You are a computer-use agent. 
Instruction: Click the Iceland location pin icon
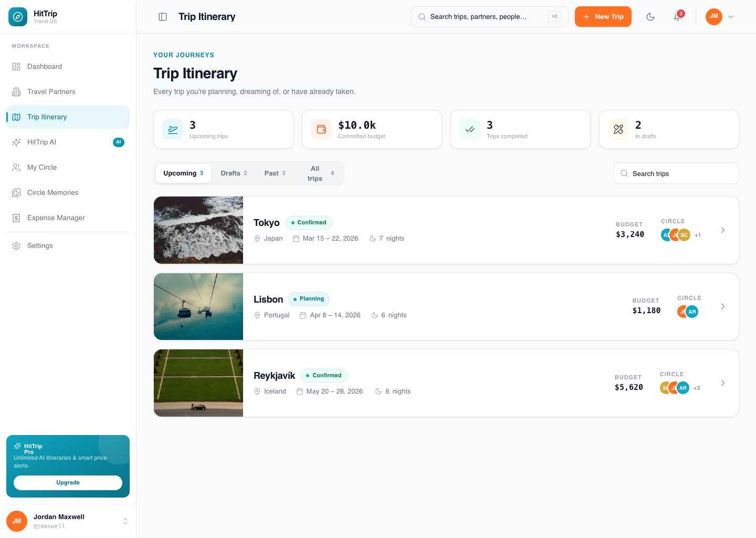coord(257,391)
